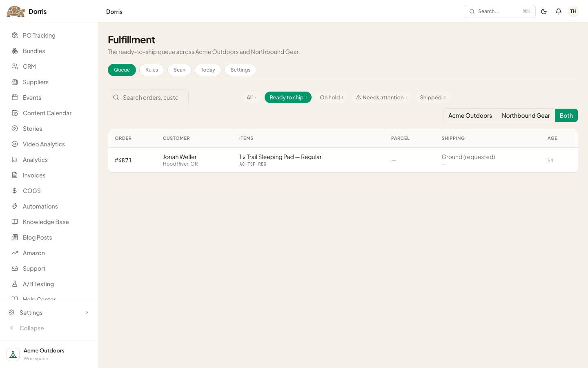Select the Both brands toggle
The width and height of the screenshot is (588, 368).
point(566,116)
